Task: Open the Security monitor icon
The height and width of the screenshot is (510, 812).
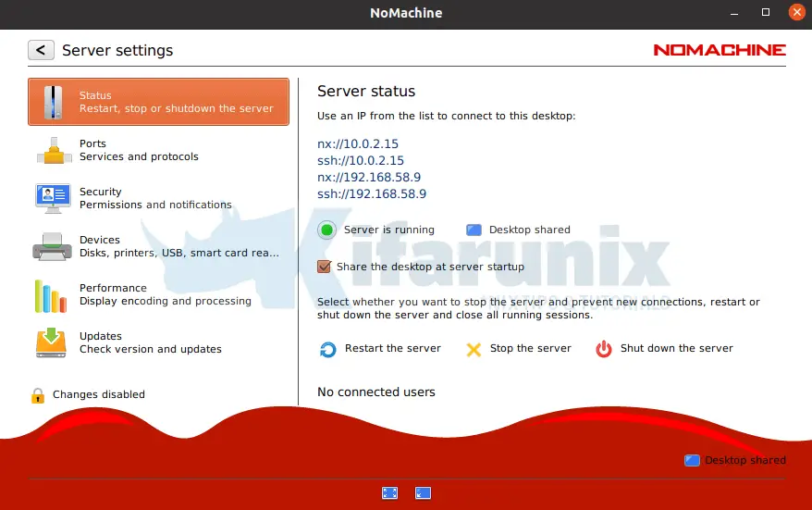Action: point(53,198)
